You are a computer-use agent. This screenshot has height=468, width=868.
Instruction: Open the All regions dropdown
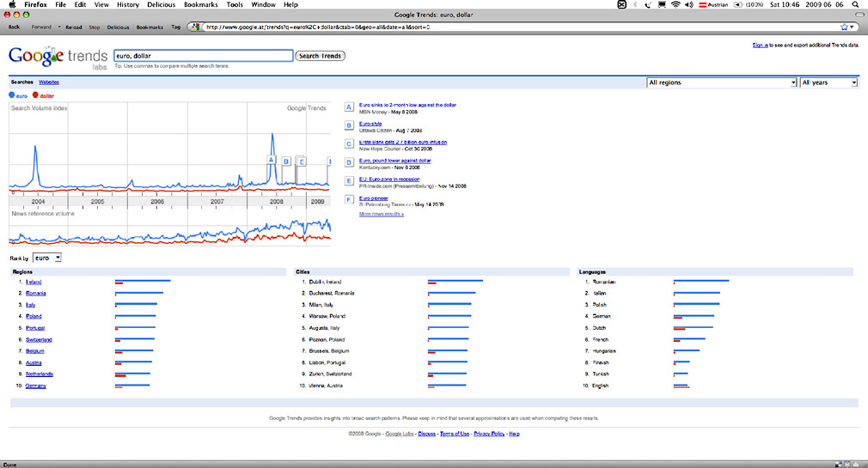pyautogui.click(x=721, y=82)
